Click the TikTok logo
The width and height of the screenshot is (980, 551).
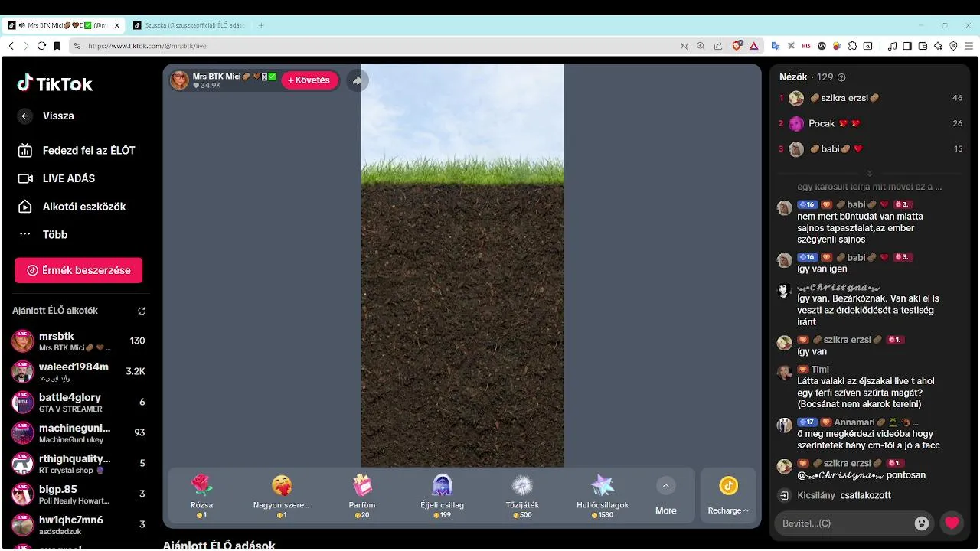(54, 83)
